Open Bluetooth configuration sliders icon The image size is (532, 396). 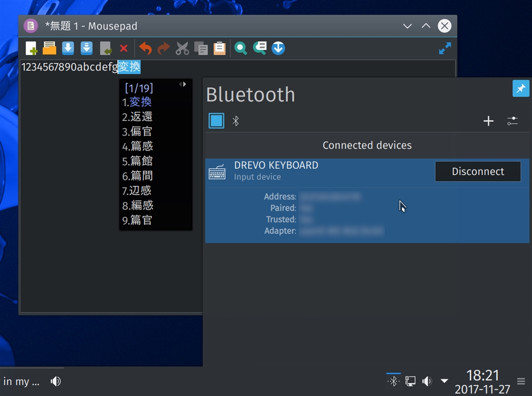click(x=512, y=121)
